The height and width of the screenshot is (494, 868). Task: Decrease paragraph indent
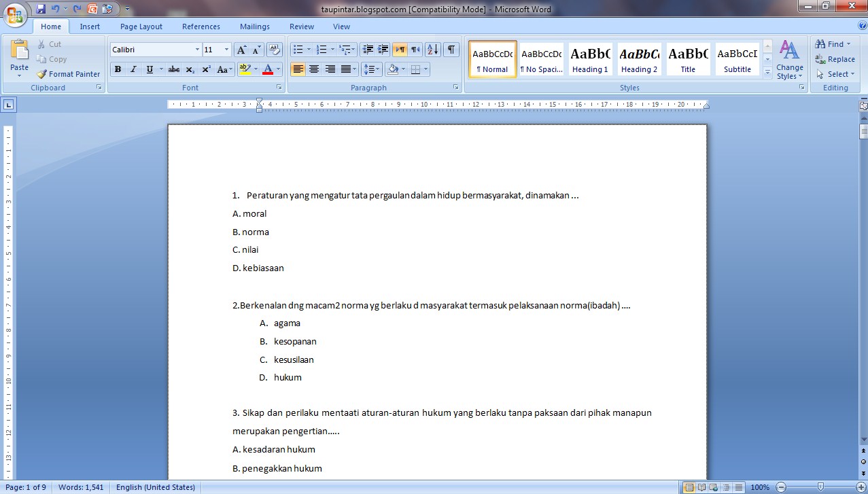368,50
